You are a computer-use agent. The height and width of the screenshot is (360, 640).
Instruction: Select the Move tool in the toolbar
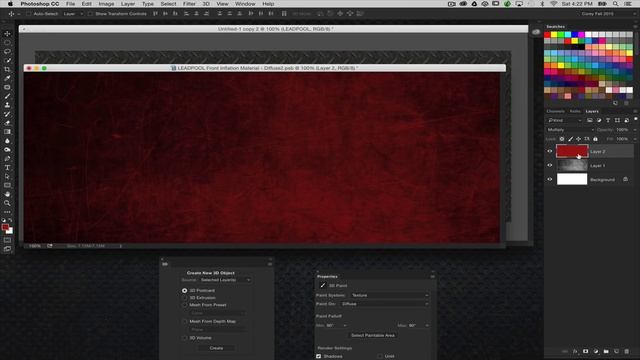7,33
